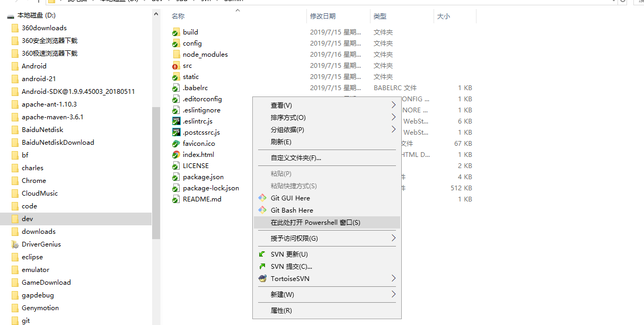Open the 新建(W) submenu arrow
The width and height of the screenshot is (644, 325).
393,294
